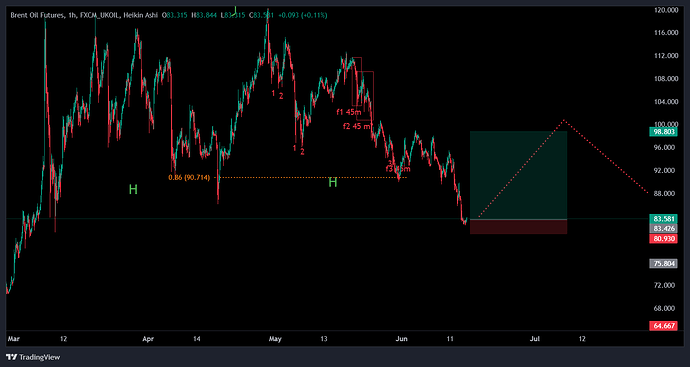690x367 pixels.
Task: Click the close value C83.581 in header
Action: coord(261,15)
